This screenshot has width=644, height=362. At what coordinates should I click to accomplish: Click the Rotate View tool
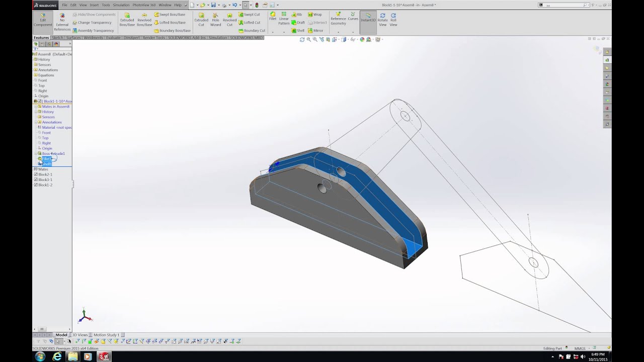(383, 20)
